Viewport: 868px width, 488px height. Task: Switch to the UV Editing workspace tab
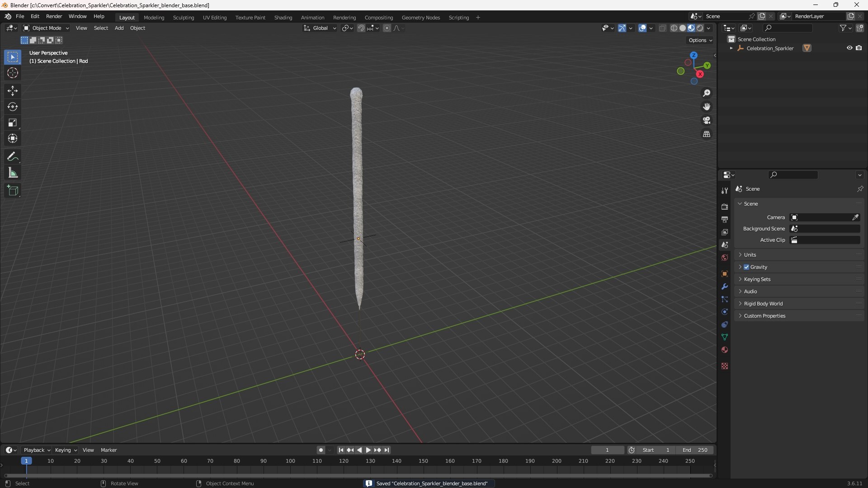point(215,18)
